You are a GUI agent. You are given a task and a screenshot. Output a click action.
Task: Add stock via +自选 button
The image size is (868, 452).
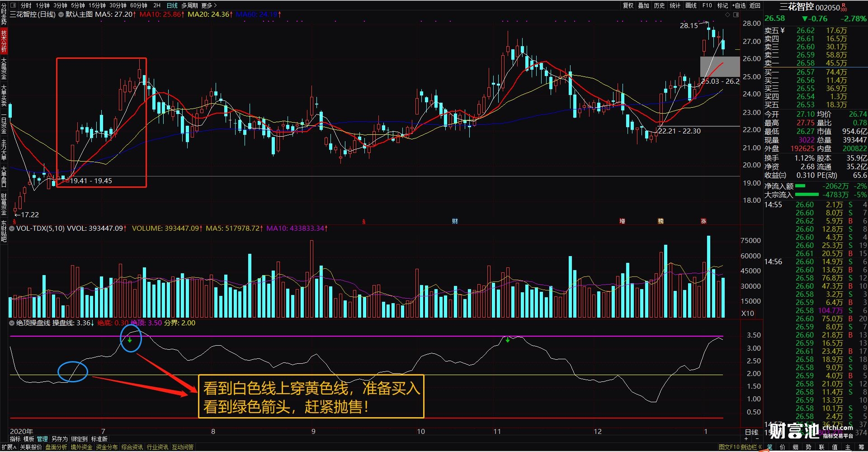click(x=739, y=5)
